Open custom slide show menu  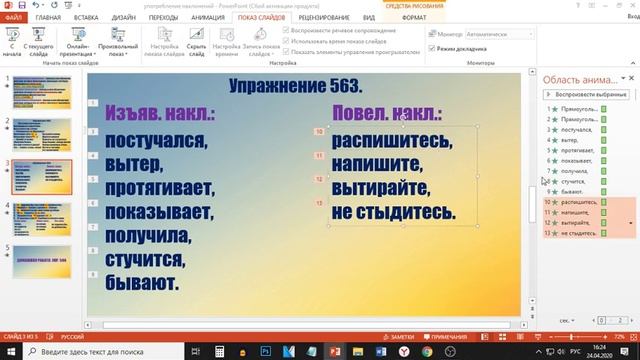pyautogui.click(x=118, y=42)
